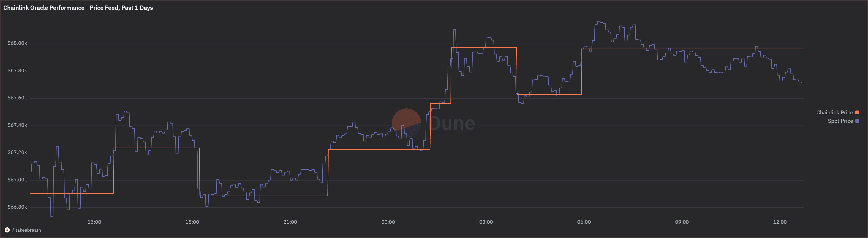Click the $67.40k price axis label

pyautogui.click(x=17, y=125)
